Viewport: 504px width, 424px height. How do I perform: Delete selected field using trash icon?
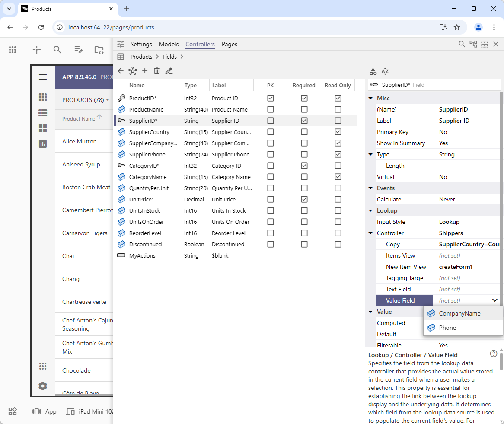[156, 71]
